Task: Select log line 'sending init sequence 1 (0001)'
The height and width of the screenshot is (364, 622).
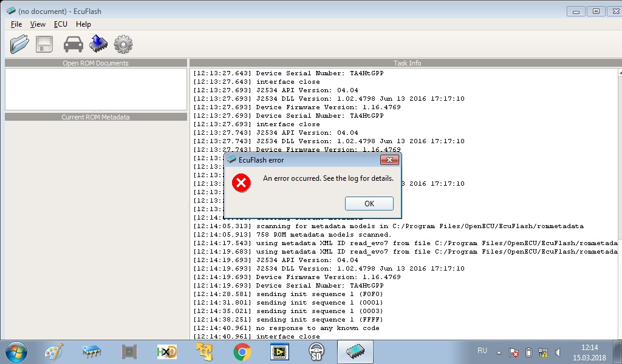Action: click(x=289, y=303)
